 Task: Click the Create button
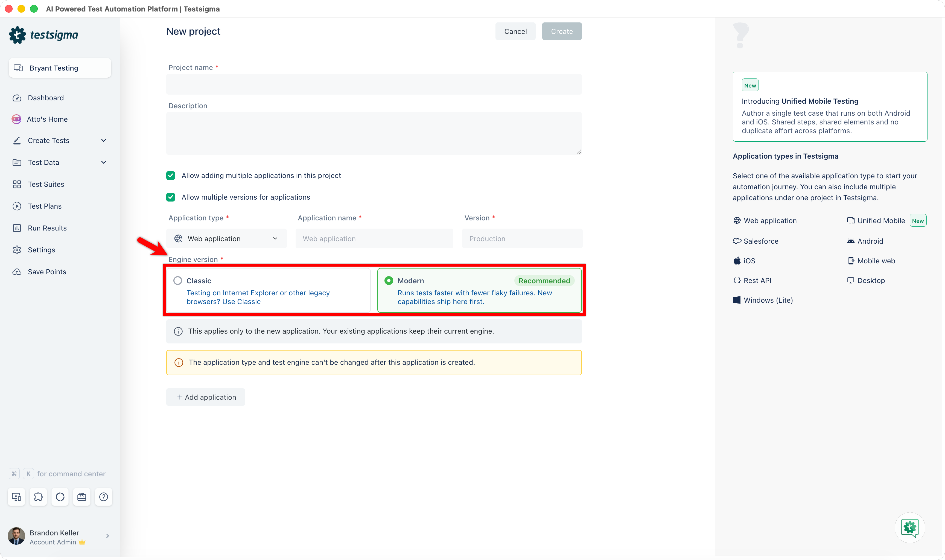click(562, 31)
